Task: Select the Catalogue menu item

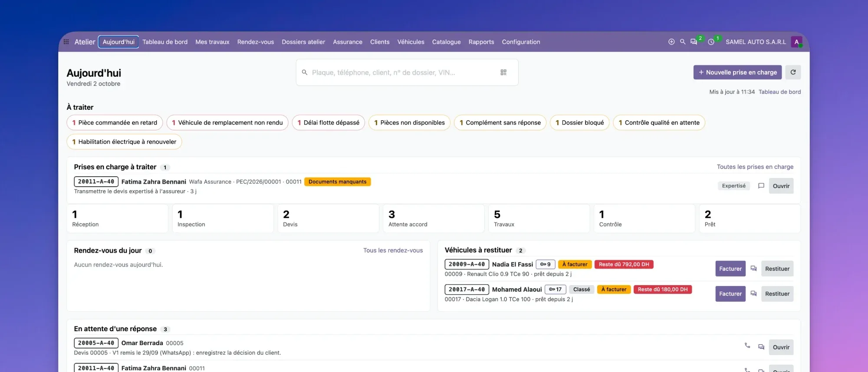Action: click(x=447, y=42)
